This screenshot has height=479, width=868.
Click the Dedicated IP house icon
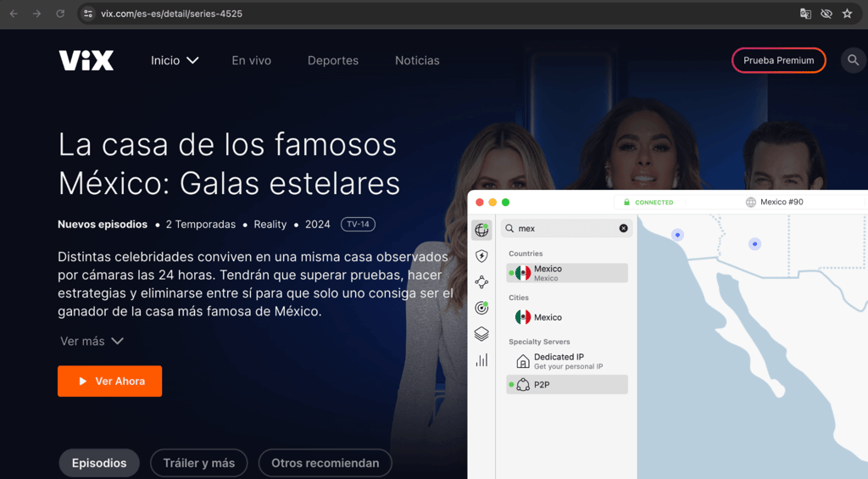(x=522, y=361)
